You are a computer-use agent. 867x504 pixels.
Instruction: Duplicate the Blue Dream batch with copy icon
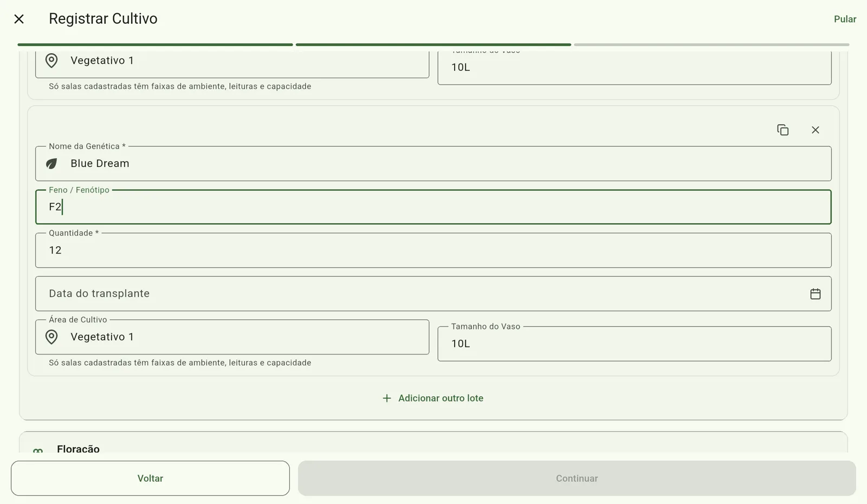pyautogui.click(x=782, y=130)
